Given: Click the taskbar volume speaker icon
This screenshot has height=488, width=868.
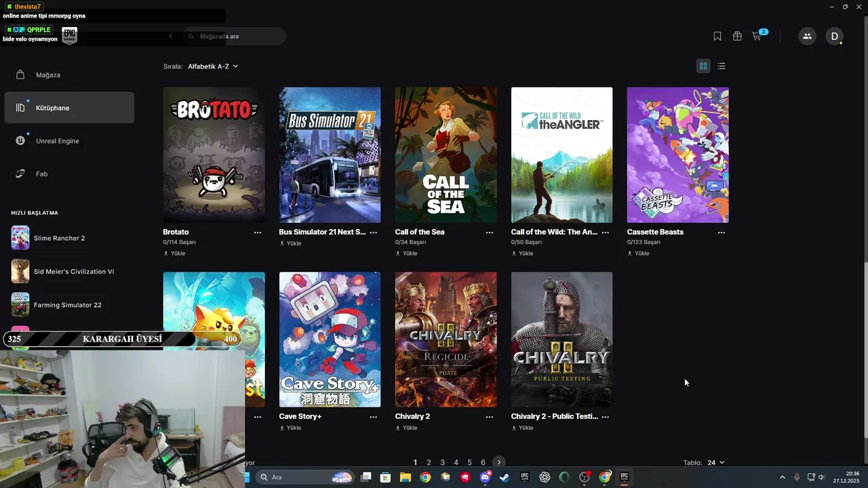Looking at the screenshot, I should click(821, 477).
